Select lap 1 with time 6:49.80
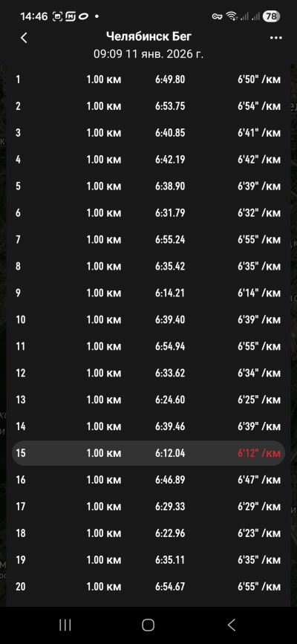Viewport: 297px width, 644px height. coord(148,79)
